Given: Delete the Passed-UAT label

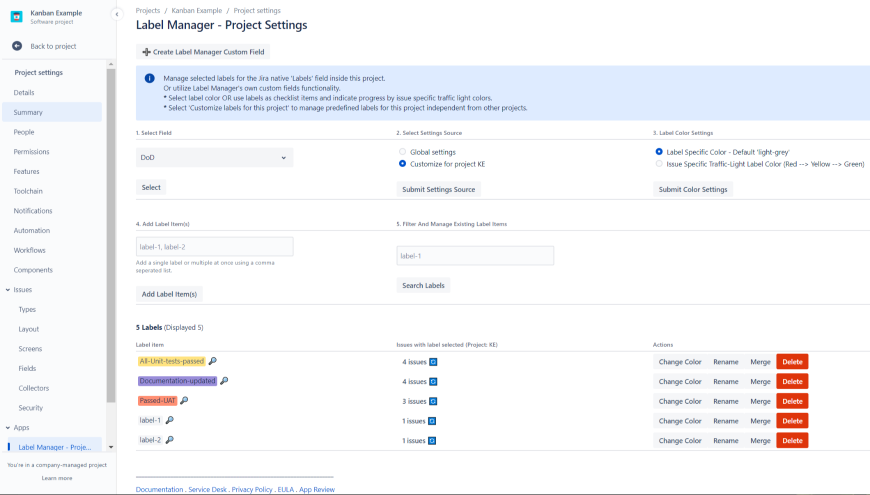Looking at the screenshot, I should point(792,401).
